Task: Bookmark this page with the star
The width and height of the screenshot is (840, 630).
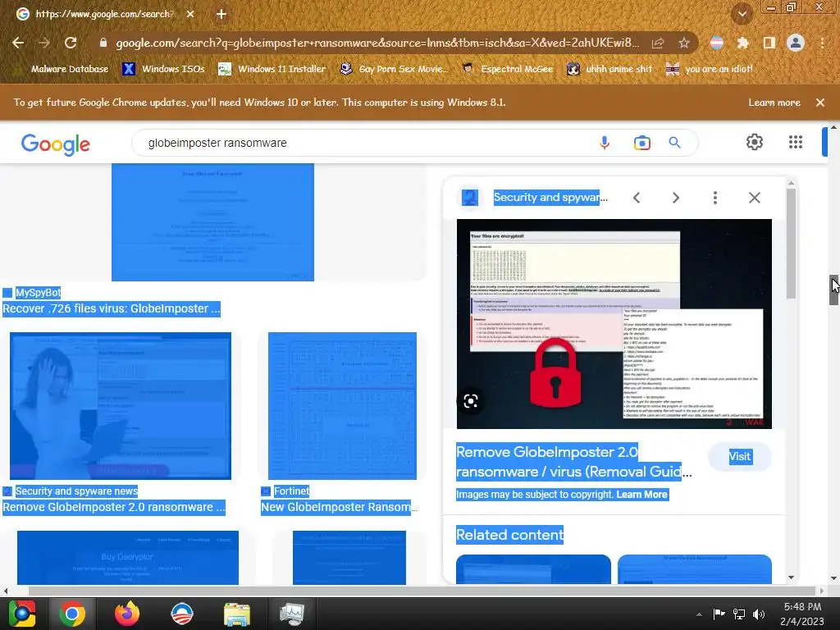Action: point(683,43)
